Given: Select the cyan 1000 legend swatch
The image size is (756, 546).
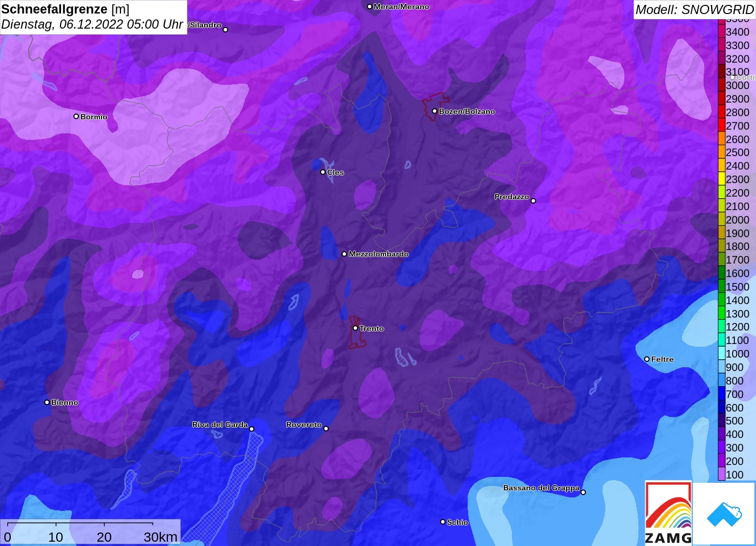Looking at the screenshot, I should 721,353.
